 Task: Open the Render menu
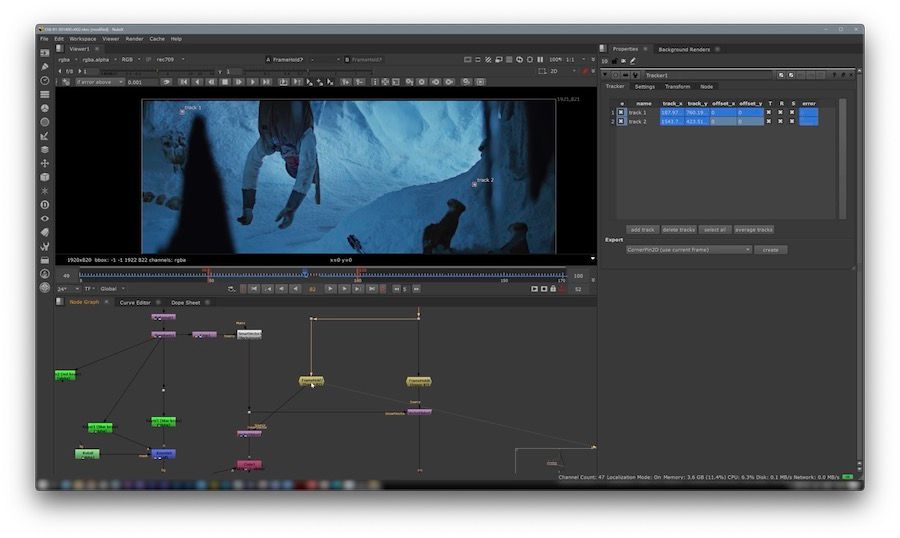(134, 39)
